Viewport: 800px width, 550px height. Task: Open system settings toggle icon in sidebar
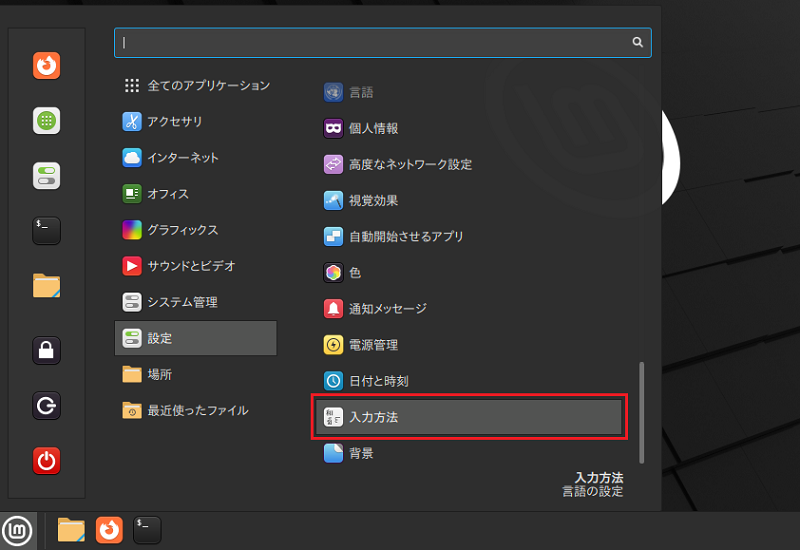point(46,176)
